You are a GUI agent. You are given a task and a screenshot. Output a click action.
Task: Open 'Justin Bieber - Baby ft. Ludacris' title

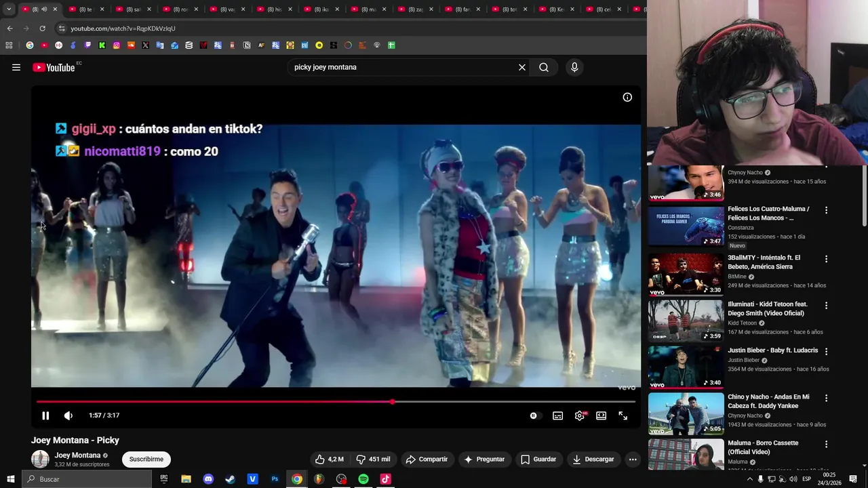pyautogui.click(x=773, y=350)
